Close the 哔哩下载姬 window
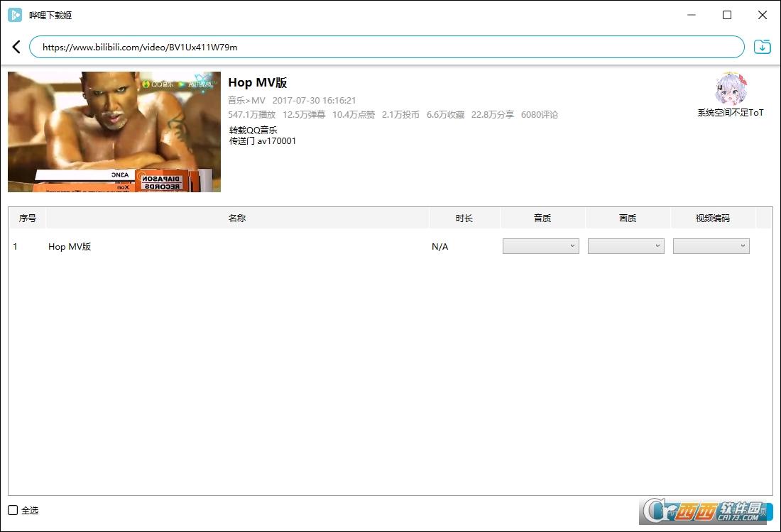Screen dimensions: 781x532 pos(762,15)
